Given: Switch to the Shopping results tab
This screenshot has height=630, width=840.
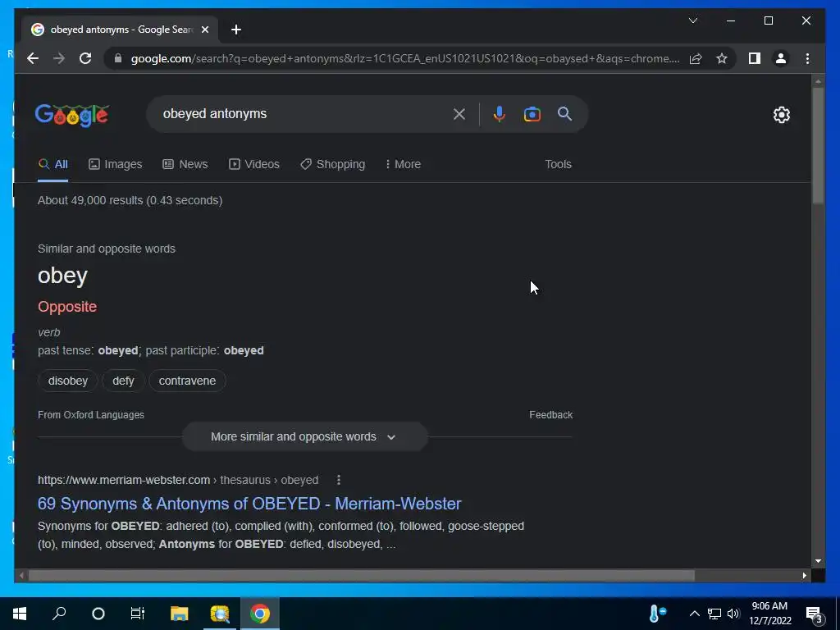Looking at the screenshot, I should pyautogui.click(x=333, y=164).
